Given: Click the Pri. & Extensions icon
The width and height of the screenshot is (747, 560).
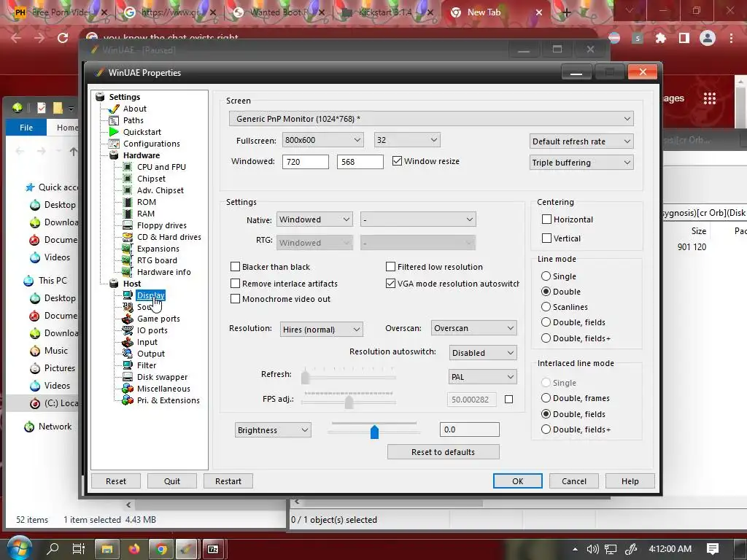Looking at the screenshot, I should pyautogui.click(x=128, y=400).
